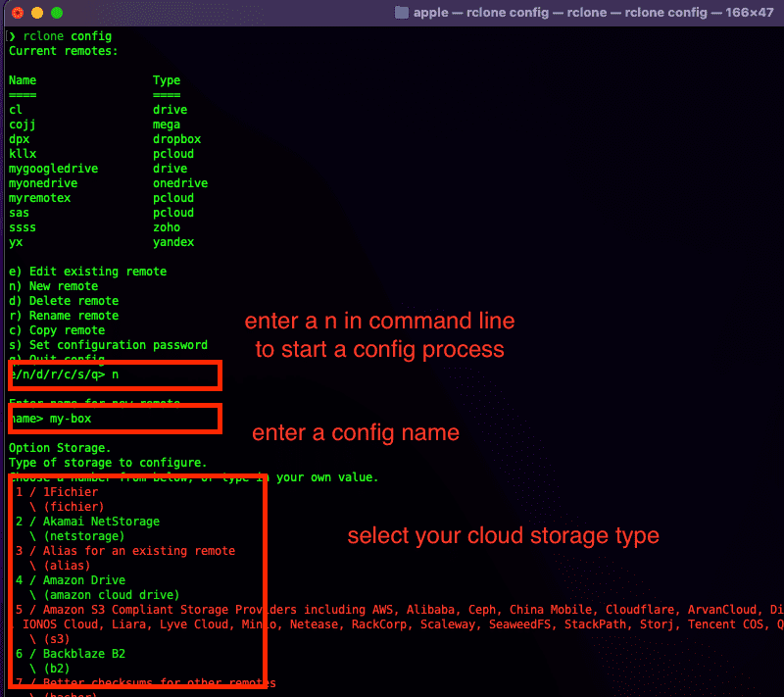784x697 pixels.
Task: Click the 'e) Edit existing remote' option
Action: [87, 272]
